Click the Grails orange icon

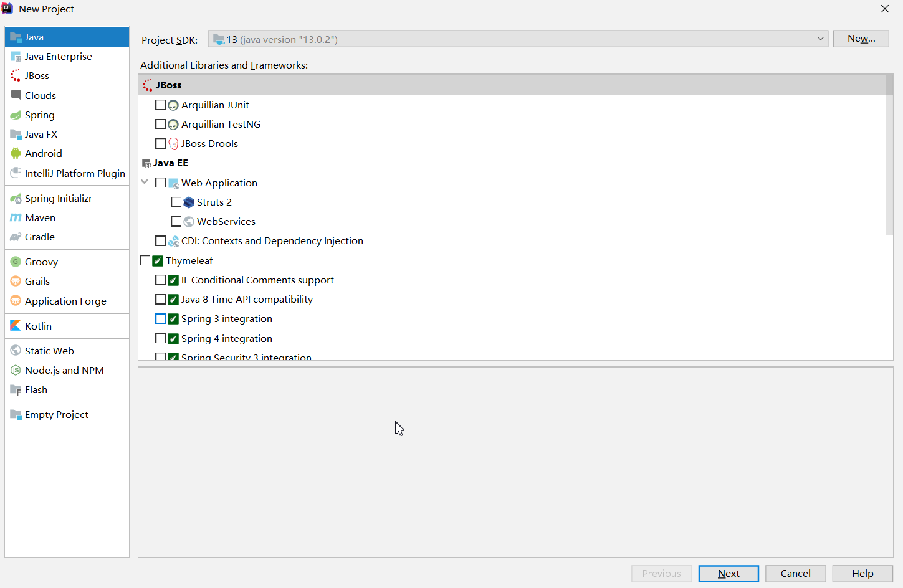pyautogui.click(x=16, y=282)
